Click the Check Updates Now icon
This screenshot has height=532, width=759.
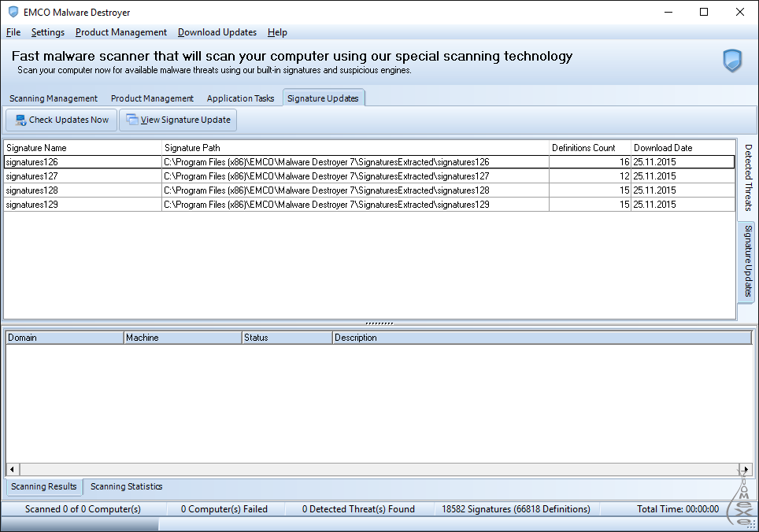pyautogui.click(x=20, y=120)
